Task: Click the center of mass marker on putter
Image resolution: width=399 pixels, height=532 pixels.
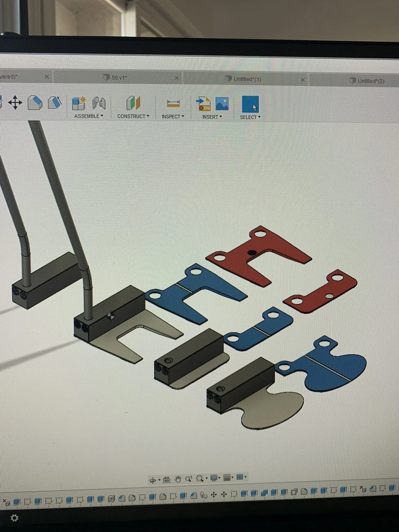Action: pyautogui.click(x=111, y=316)
